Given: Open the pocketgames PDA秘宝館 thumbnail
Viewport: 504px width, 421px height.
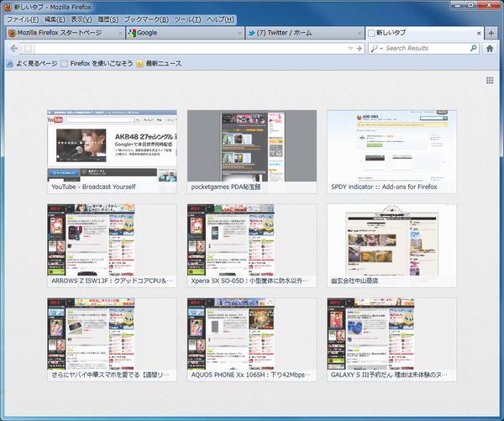Looking at the screenshot, I should point(252,152).
